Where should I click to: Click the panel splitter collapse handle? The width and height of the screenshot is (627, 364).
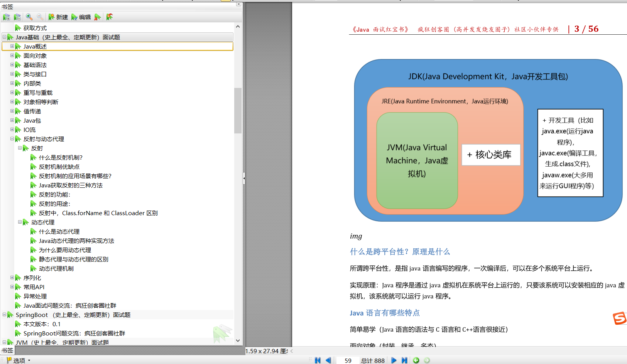[244, 178]
